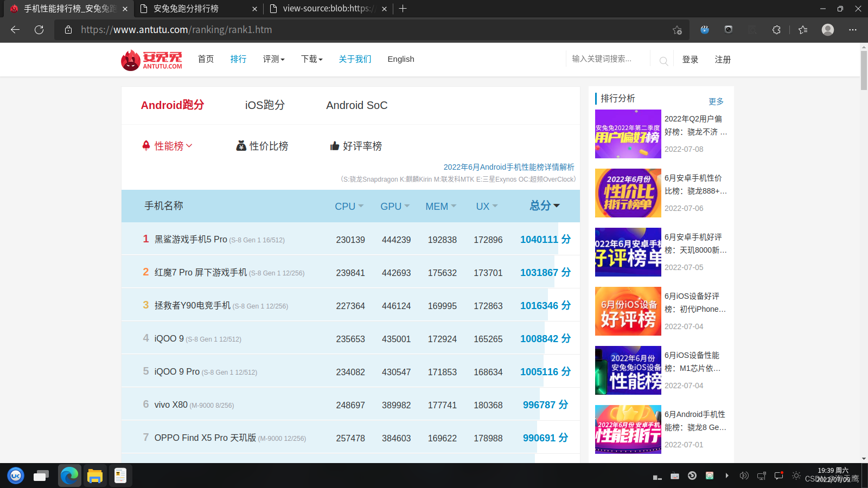Sort by CPU column

click(x=349, y=206)
